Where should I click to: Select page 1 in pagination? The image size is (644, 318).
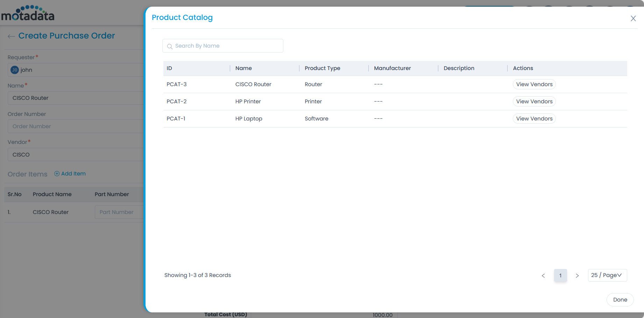[560, 276]
